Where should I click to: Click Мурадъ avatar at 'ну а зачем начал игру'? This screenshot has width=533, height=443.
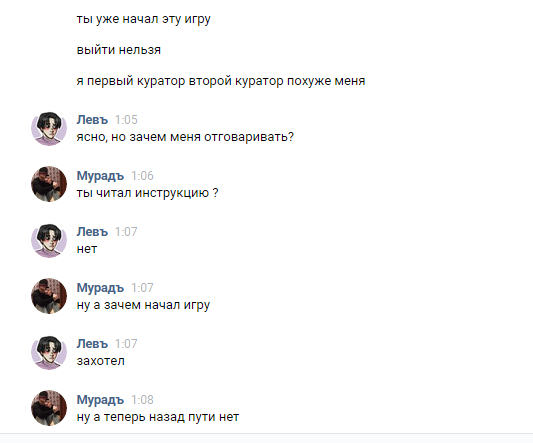pyautogui.click(x=49, y=296)
